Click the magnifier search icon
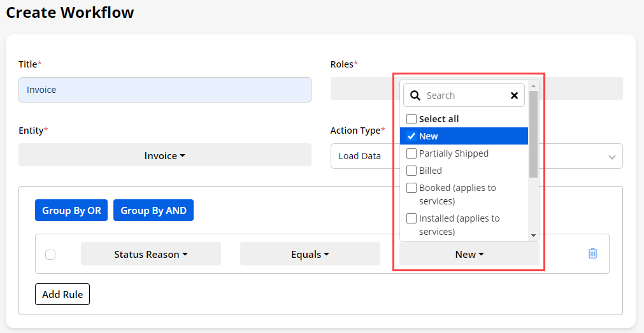The height and width of the screenshot is (333, 644). (415, 96)
